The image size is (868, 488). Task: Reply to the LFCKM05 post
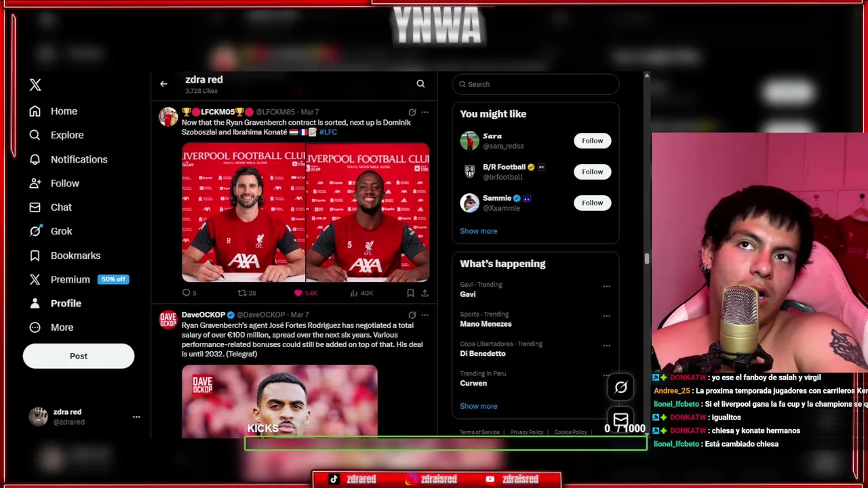(189, 293)
